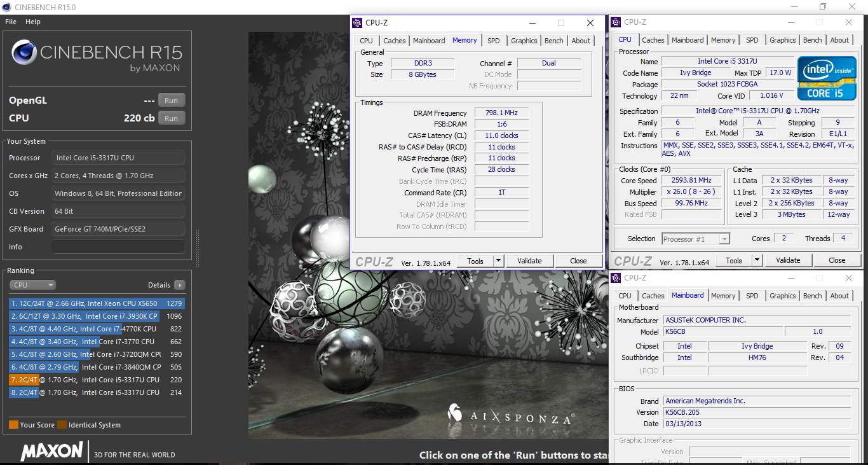868x465 pixels.
Task: Click the Intel Core i5 inside badge
Action: (827, 78)
